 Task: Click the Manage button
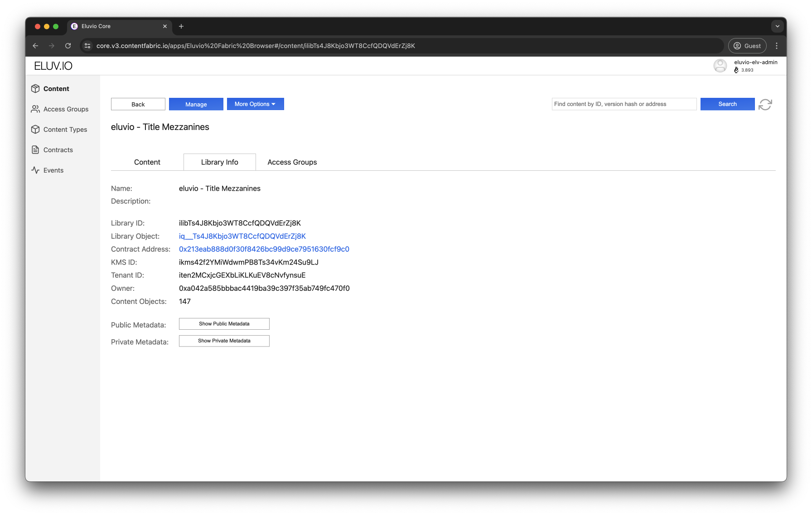196,104
